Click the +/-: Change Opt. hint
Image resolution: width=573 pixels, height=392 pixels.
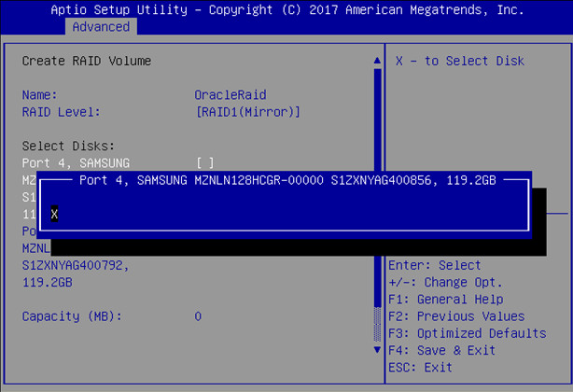pyautogui.click(x=445, y=283)
